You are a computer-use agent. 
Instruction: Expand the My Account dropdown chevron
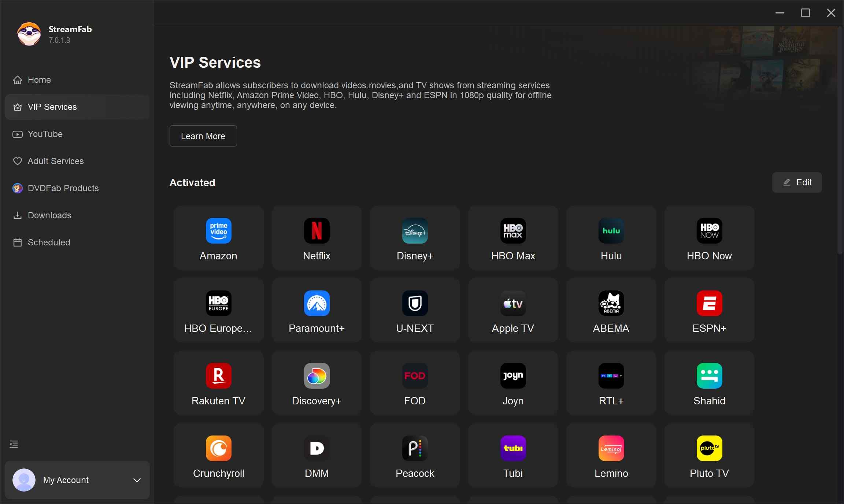pos(137,480)
